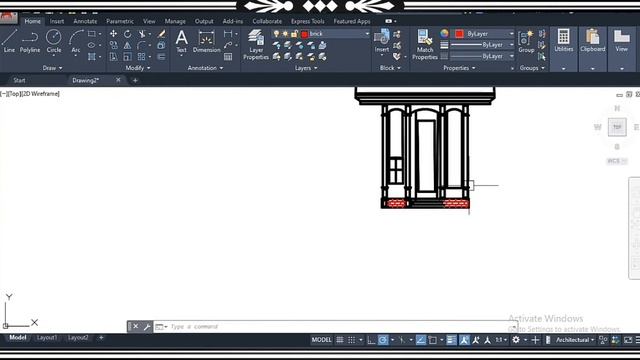Viewport: 640px width, 360px height.
Task: Select the Stretch tool
Action: pos(113,57)
